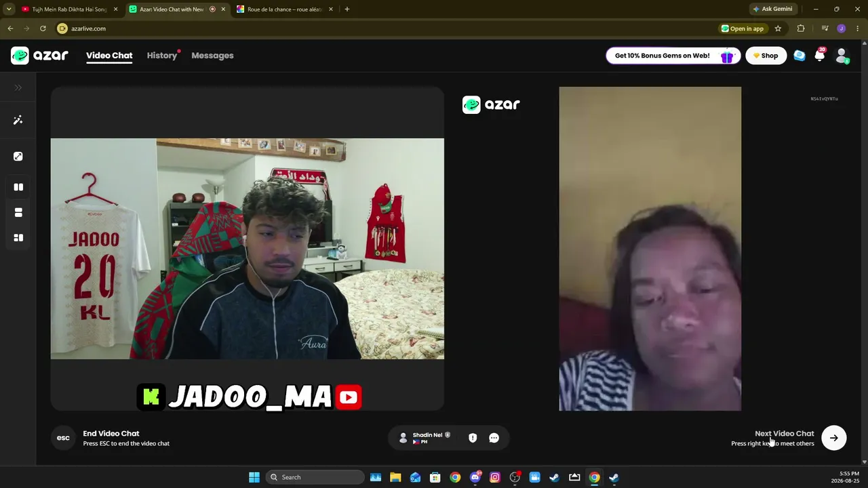Go back with the browser back arrow

click(x=10, y=28)
